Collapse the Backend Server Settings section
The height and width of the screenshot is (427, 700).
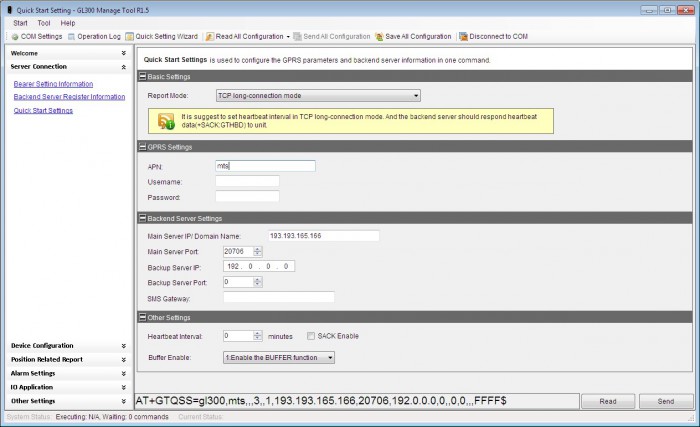pyautogui.click(x=143, y=218)
